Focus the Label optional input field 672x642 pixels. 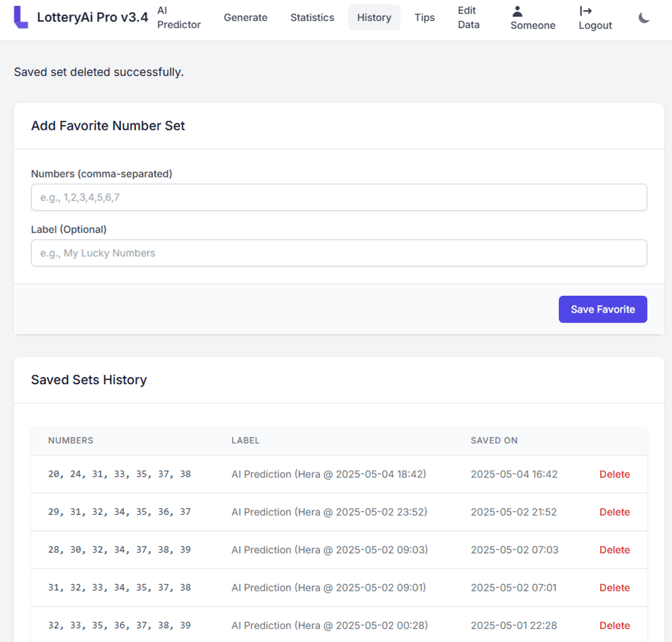pyautogui.click(x=339, y=253)
